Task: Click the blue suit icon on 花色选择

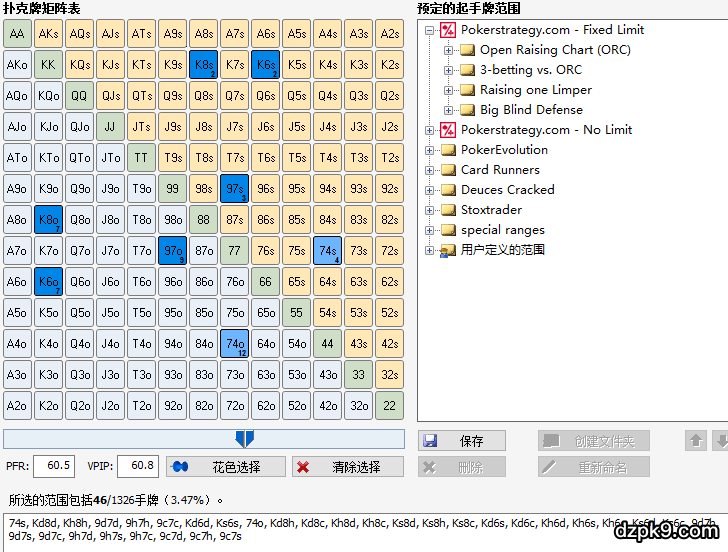Action: (181, 467)
